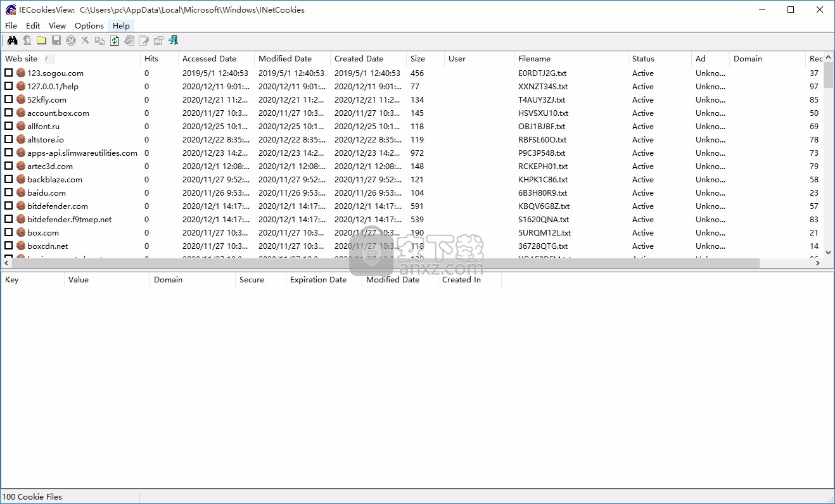Click the gray notepad toolbar icon
This screenshot has width=835, height=504.
click(x=129, y=41)
